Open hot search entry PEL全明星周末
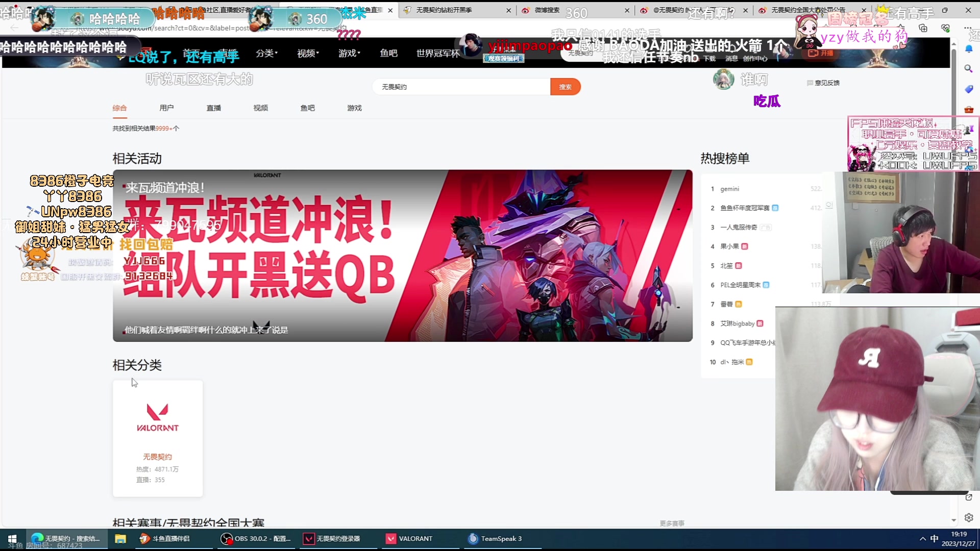Viewport: 980px width, 551px height. [740, 285]
